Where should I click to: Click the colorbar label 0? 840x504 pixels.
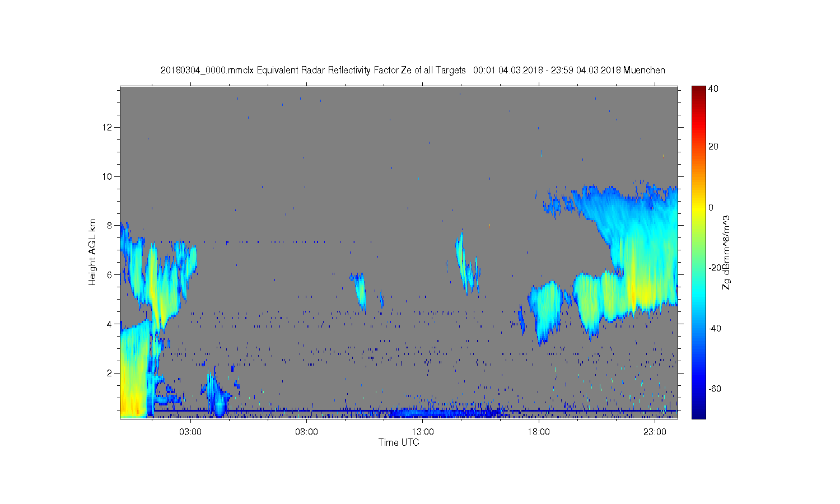pyautogui.click(x=711, y=207)
